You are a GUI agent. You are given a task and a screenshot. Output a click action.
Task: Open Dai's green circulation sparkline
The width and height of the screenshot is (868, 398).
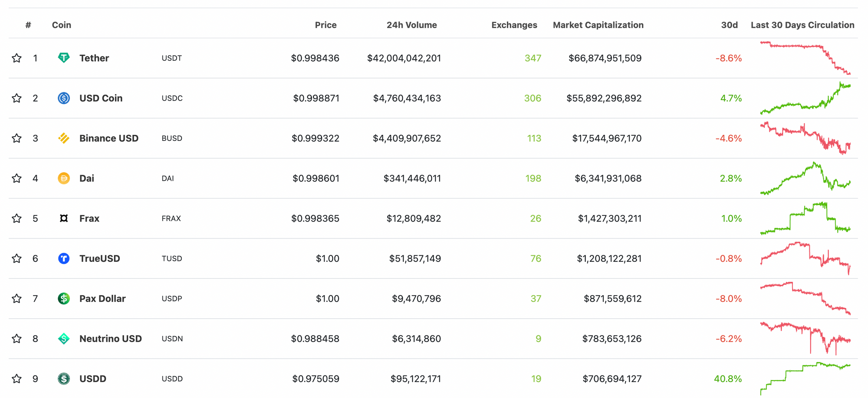tap(805, 178)
